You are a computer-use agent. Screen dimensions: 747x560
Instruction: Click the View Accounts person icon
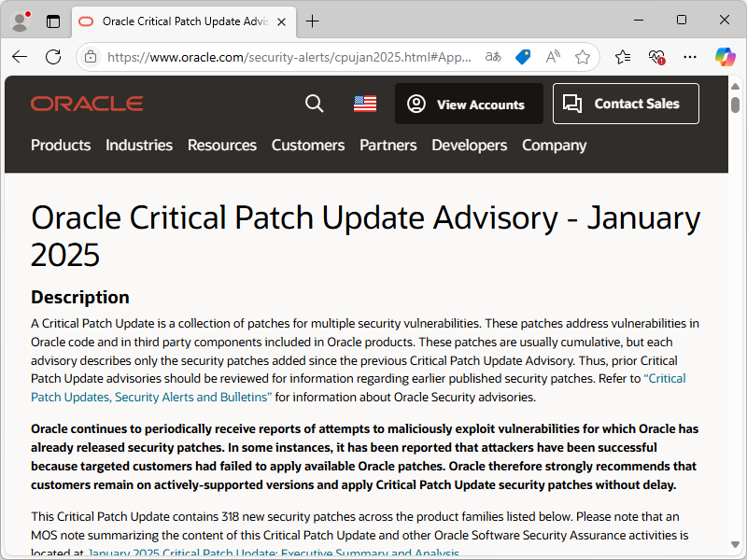[416, 104]
